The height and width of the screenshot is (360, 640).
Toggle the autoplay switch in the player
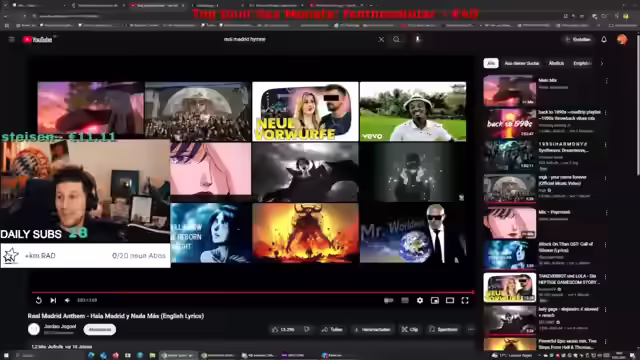389,300
